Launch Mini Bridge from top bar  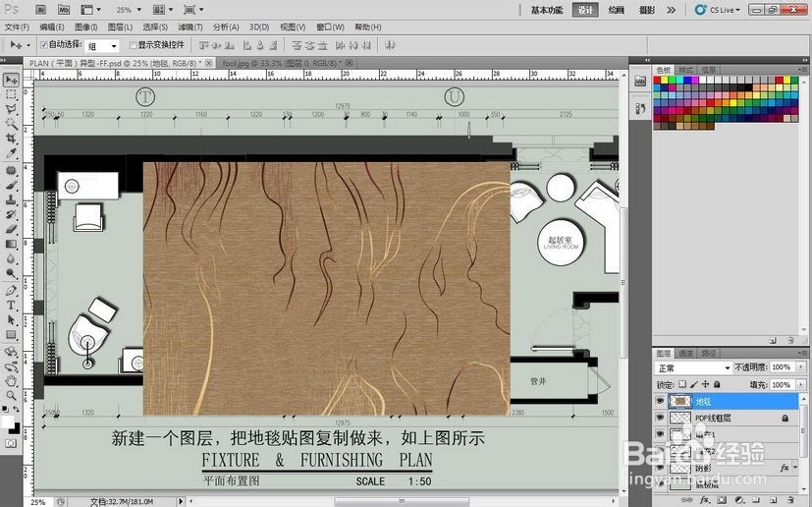64,10
